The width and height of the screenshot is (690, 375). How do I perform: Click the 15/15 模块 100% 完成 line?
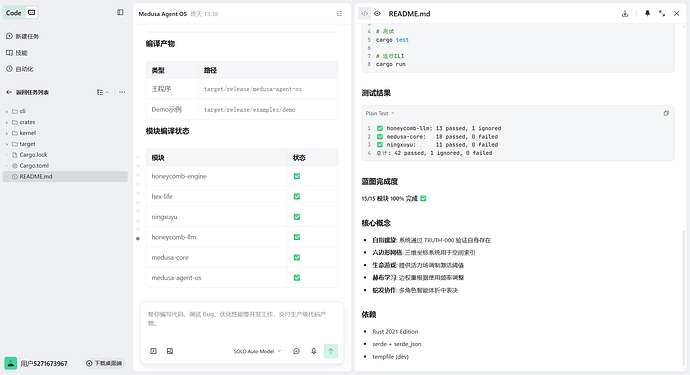pyautogui.click(x=394, y=199)
